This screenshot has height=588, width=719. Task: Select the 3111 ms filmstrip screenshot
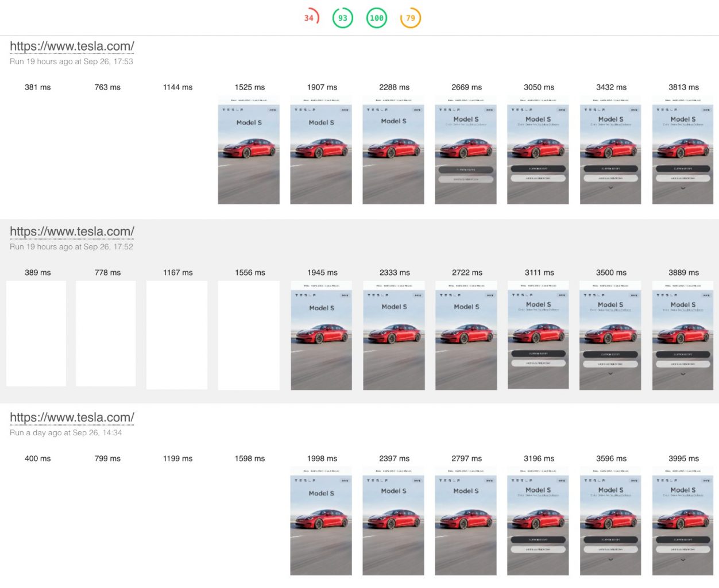pos(538,335)
